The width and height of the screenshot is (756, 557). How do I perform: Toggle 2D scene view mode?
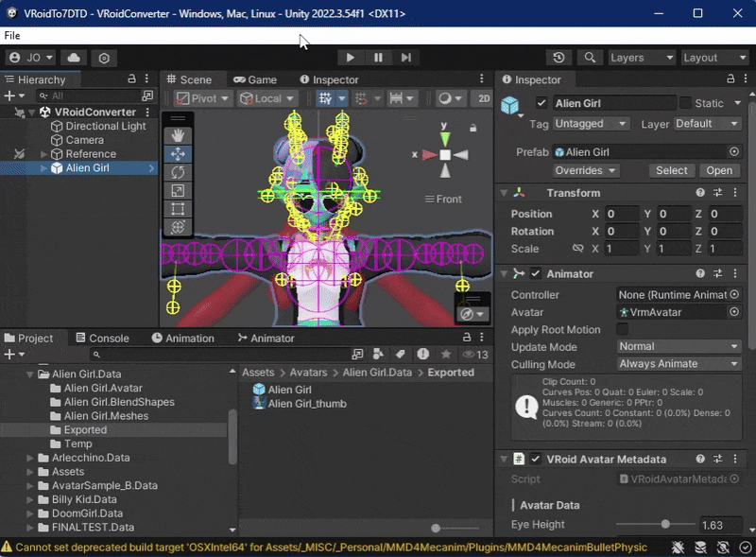point(483,98)
